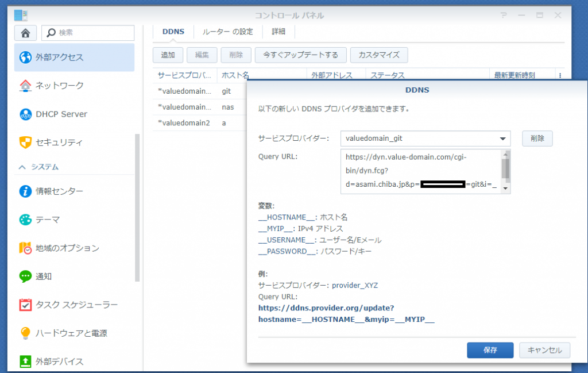
Task: Click 削除 beside the provider dropdown
Action: coord(537,139)
